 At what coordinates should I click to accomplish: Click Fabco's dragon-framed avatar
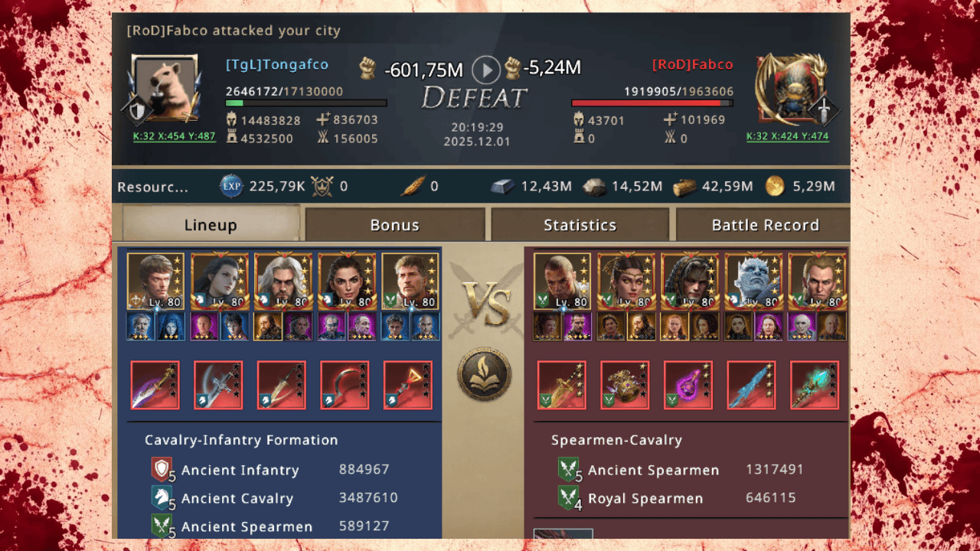[x=791, y=88]
